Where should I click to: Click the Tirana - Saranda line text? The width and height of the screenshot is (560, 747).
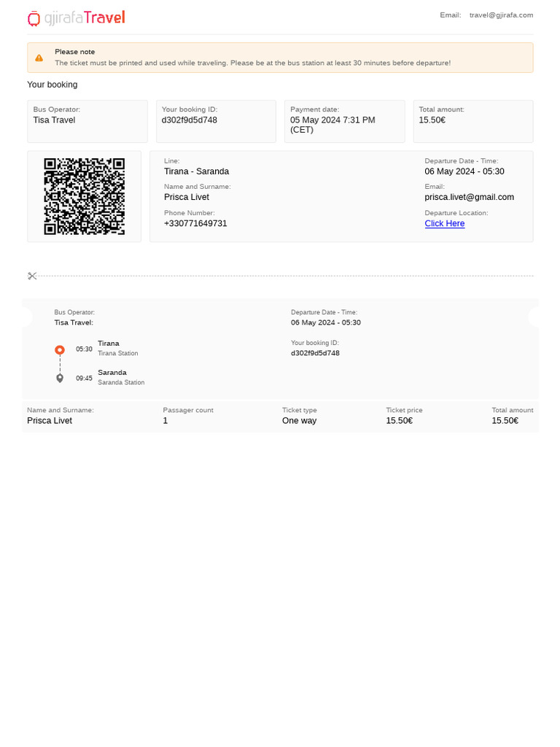[196, 171]
